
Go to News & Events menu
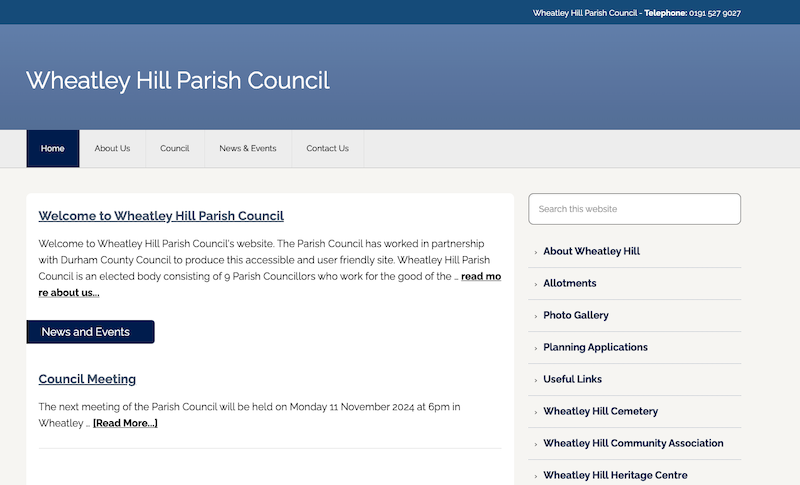[247, 149]
